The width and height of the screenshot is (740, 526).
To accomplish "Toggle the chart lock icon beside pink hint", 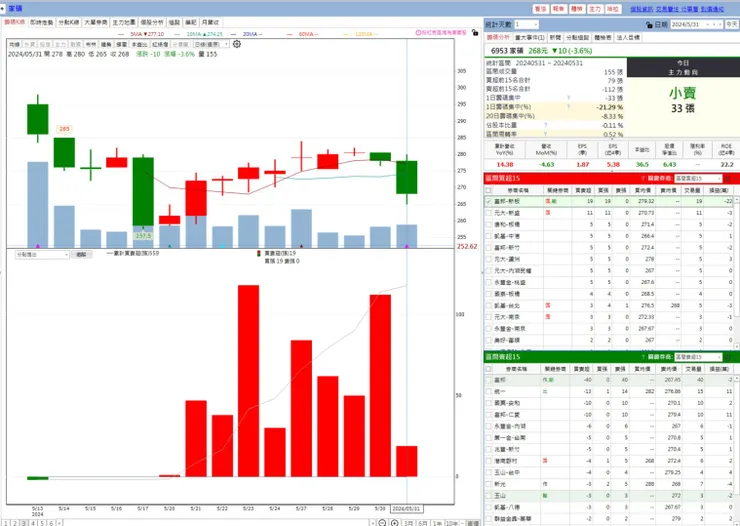I will pyautogui.click(x=475, y=33).
